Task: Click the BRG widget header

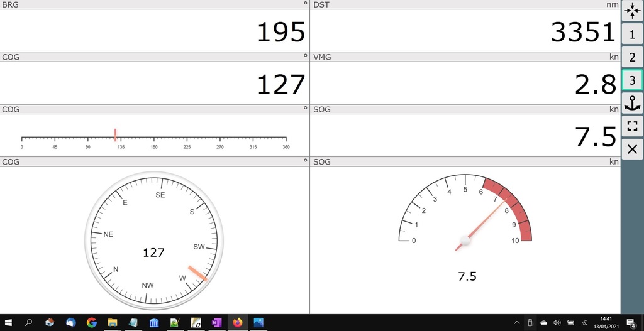Action: 155,4
